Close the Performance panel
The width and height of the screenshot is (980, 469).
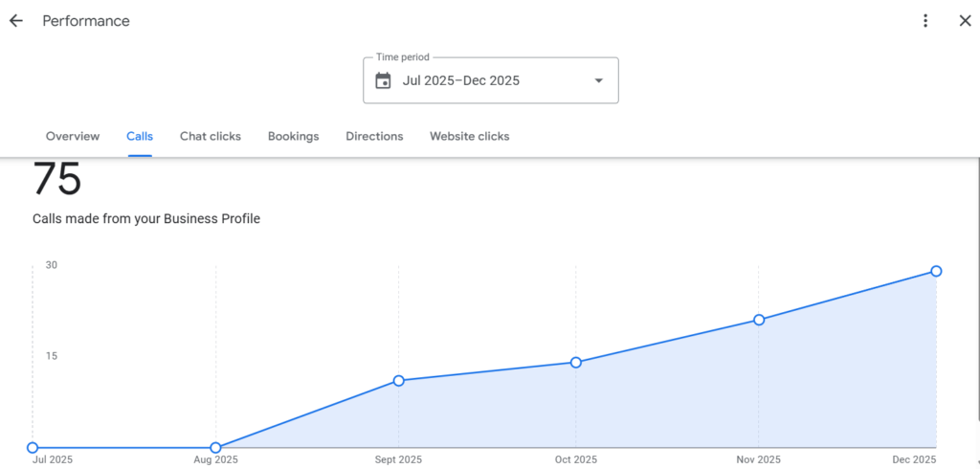point(965,21)
